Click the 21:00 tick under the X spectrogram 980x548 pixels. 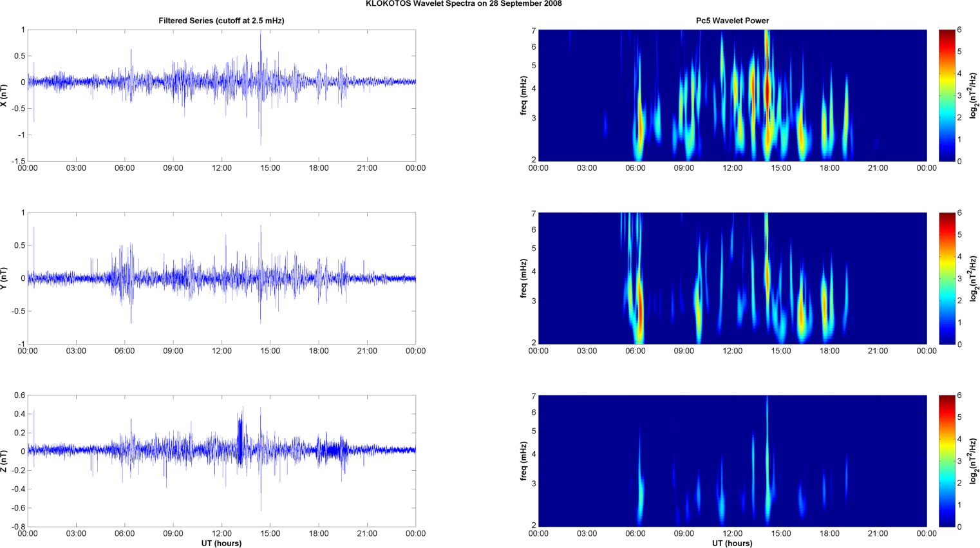[x=878, y=168]
